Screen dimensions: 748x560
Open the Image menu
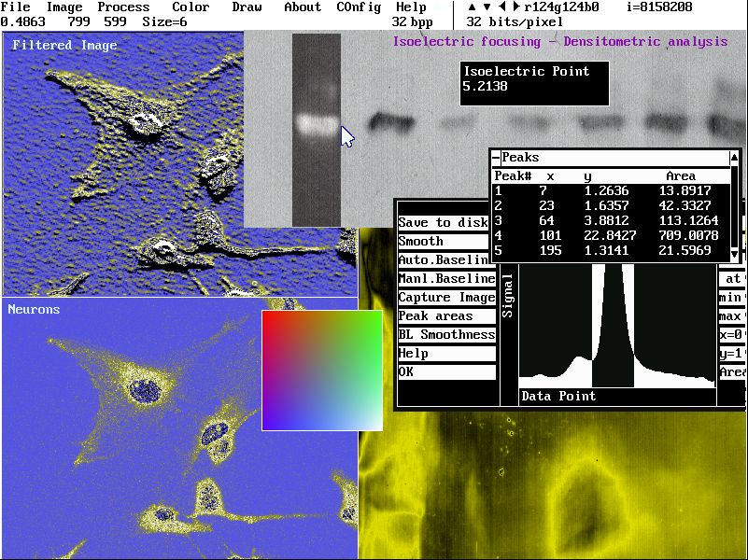tap(64, 7)
